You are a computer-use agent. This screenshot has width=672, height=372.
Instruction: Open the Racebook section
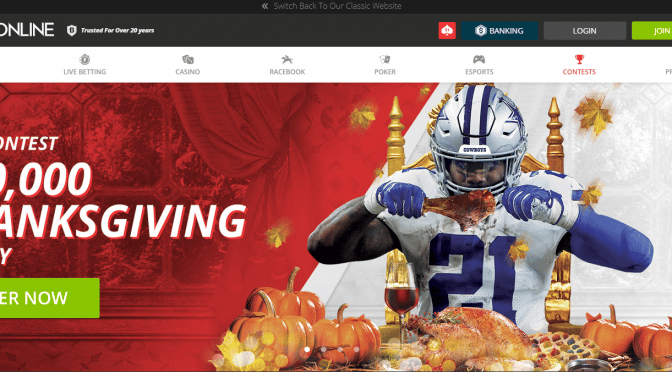tap(287, 65)
